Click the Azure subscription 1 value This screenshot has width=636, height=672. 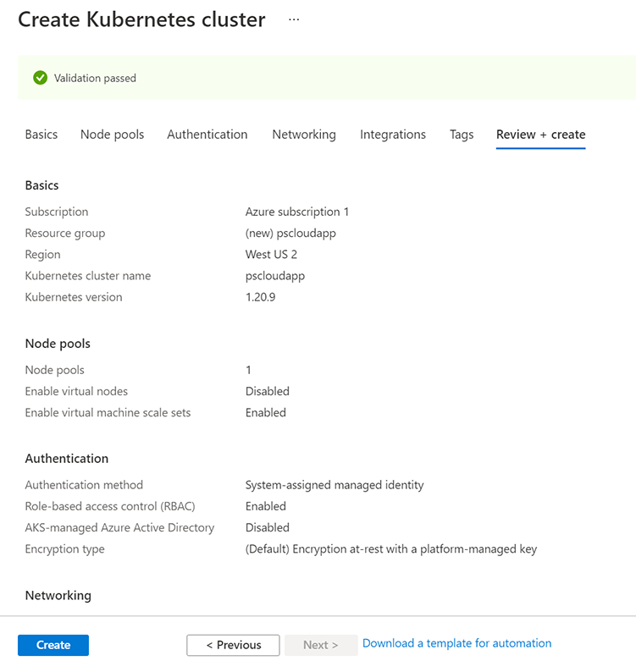click(297, 212)
